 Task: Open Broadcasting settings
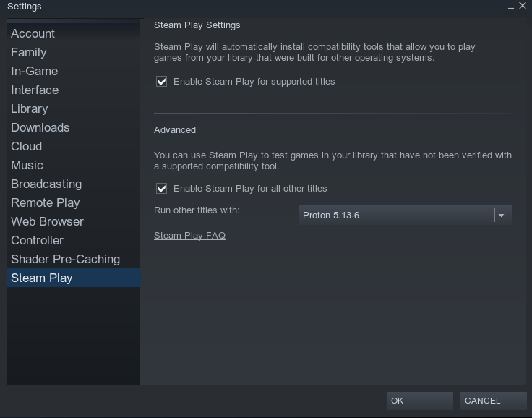click(x=46, y=184)
